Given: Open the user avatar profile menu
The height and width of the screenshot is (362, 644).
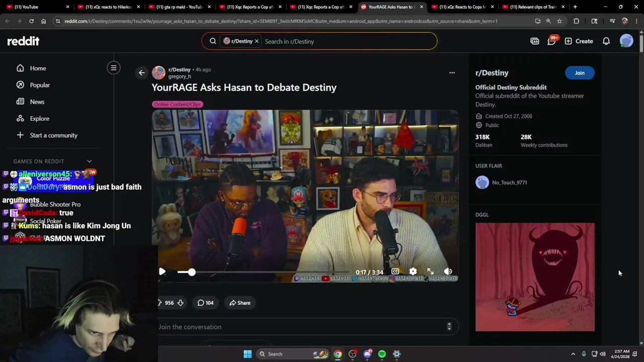Looking at the screenshot, I should coord(626,41).
